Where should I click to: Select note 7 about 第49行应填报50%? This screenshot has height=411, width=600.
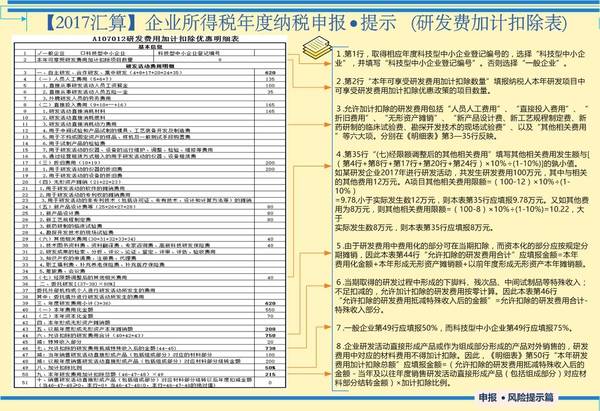click(455, 328)
